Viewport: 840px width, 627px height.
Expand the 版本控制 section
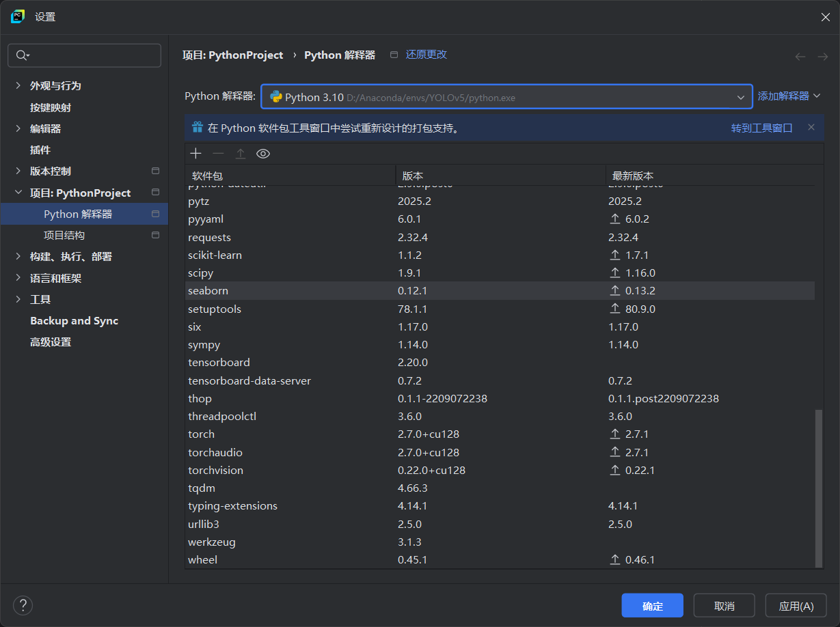point(18,171)
